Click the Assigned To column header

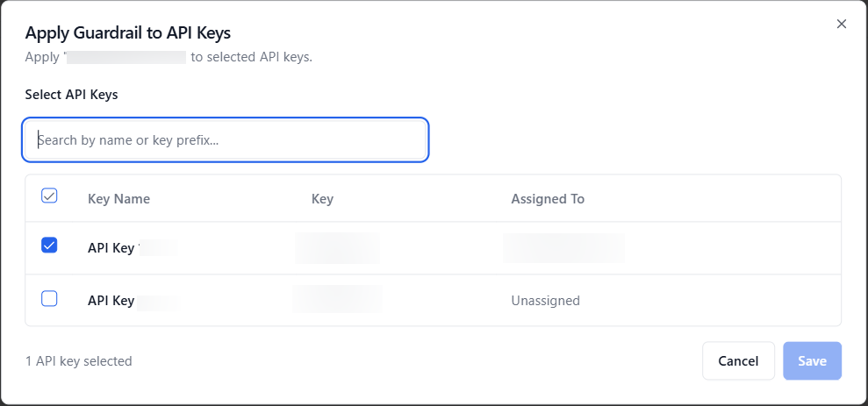click(x=548, y=199)
